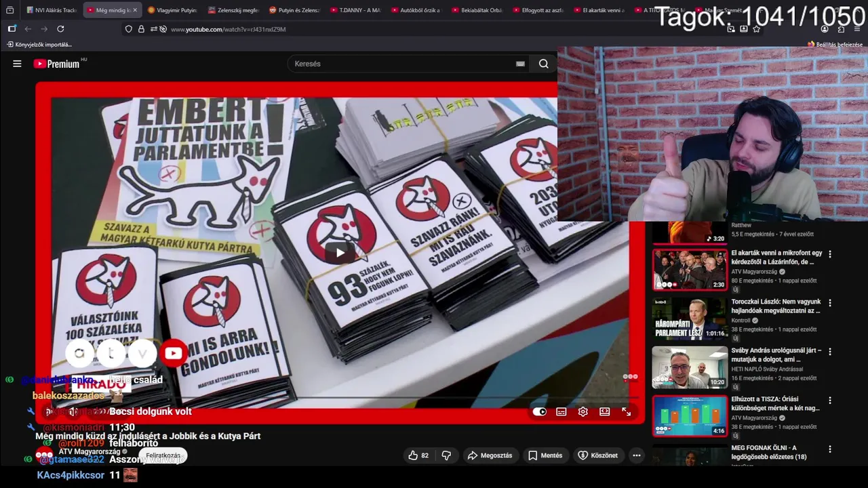Like the video with thumbs up
The image size is (868, 488).
[418, 455]
